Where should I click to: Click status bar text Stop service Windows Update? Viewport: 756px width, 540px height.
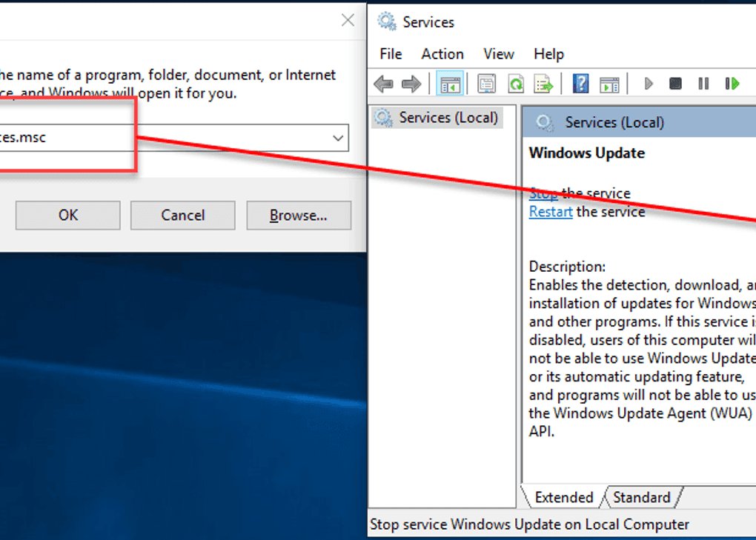pyautogui.click(x=529, y=524)
